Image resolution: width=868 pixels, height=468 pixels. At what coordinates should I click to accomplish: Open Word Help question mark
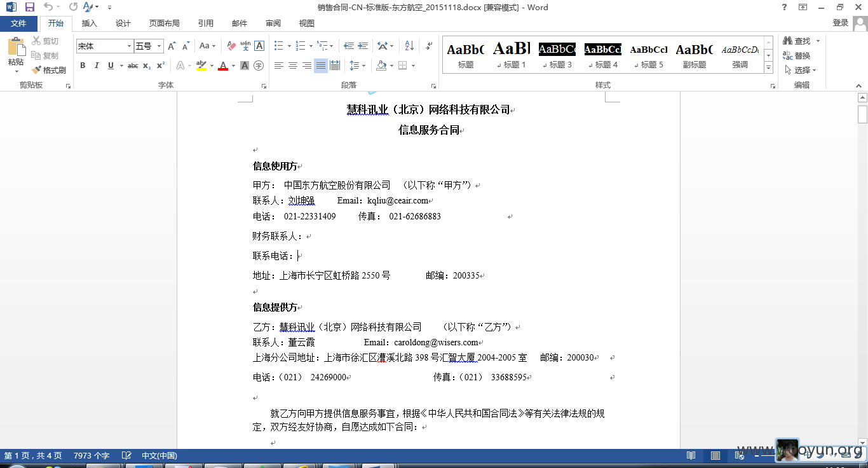pos(784,7)
